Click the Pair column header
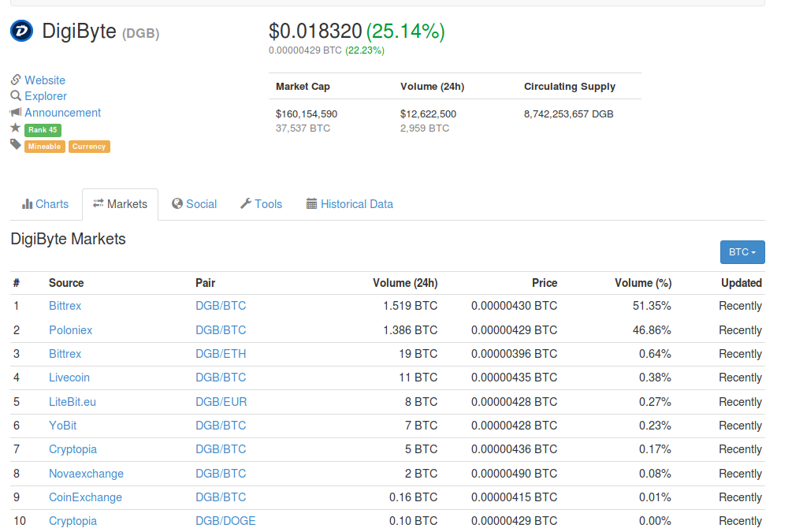The height and width of the screenshot is (532, 792). pos(206,283)
